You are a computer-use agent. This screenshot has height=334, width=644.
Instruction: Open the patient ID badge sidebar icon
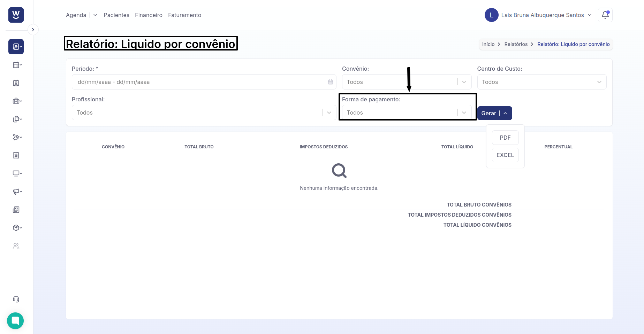click(16, 83)
